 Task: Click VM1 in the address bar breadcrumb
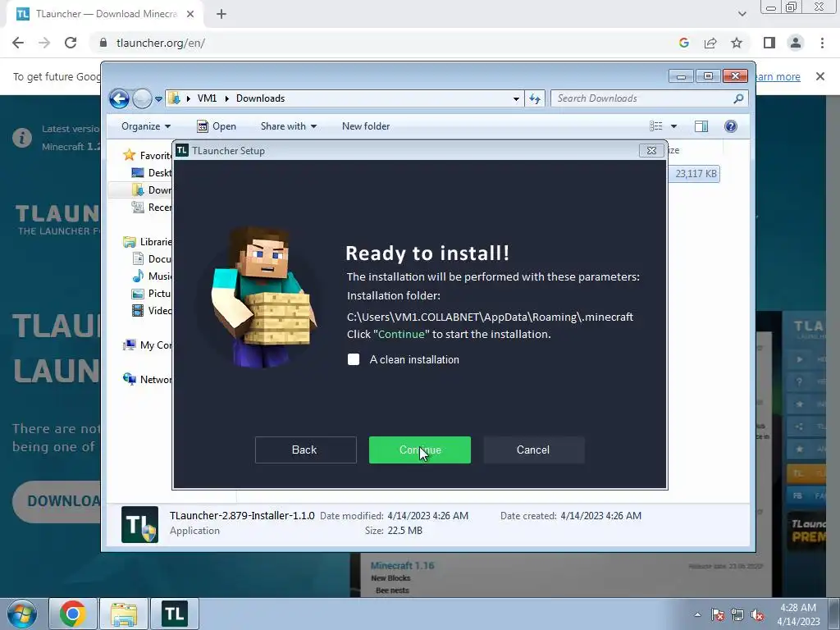[x=207, y=98]
